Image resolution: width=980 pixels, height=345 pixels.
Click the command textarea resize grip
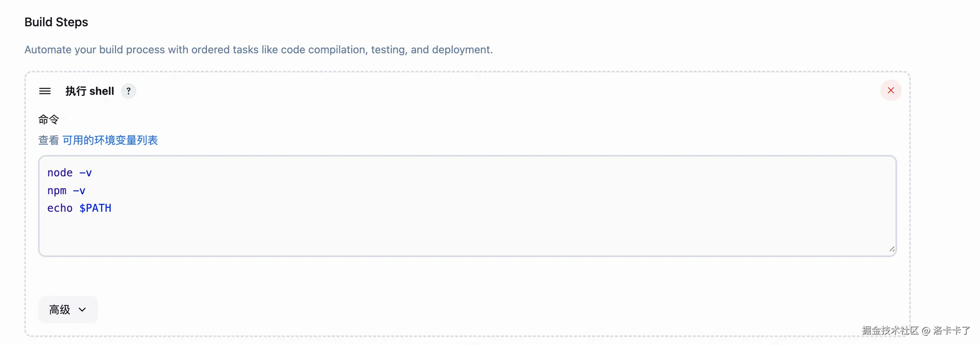pyautogui.click(x=892, y=249)
